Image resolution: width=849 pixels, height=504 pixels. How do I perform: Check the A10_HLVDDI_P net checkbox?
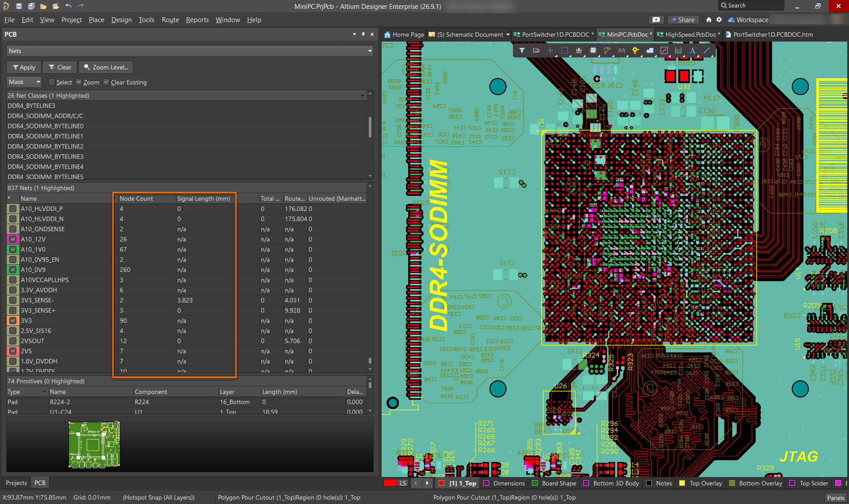click(13, 209)
